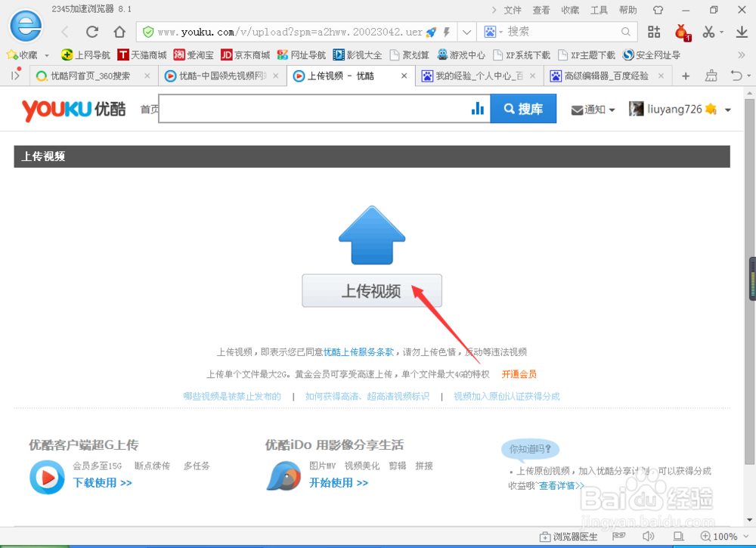Expand the 收藏 favorites dropdown arrow
The height and width of the screenshot is (548, 756).
pyautogui.click(x=47, y=55)
